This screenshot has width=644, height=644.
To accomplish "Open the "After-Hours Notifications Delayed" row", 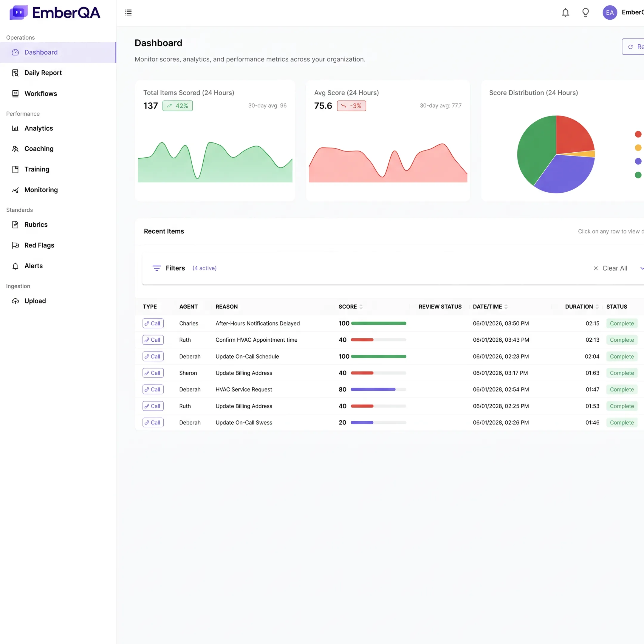I will [x=389, y=323].
